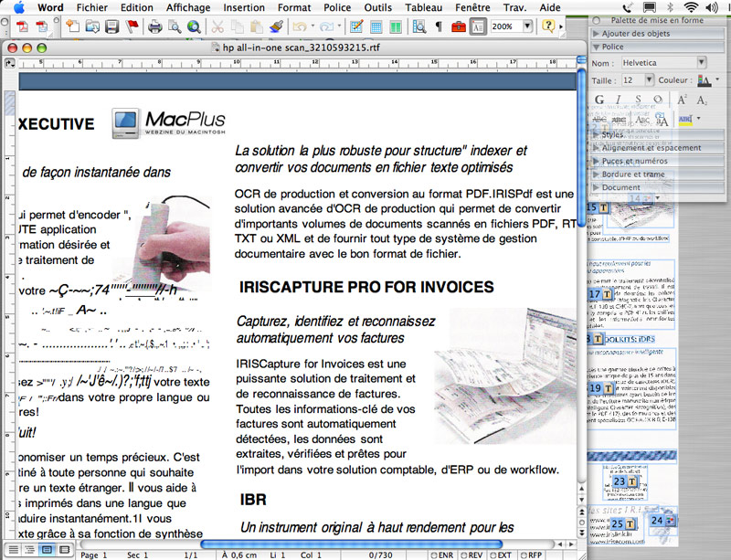
Task: Open the red Toolbox icon
Action: click(459, 26)
